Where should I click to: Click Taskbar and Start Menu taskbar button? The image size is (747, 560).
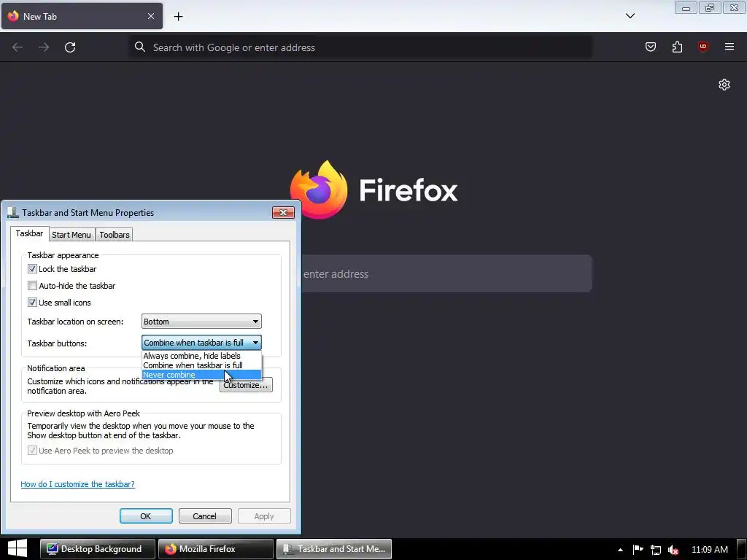(x=334, y=549)
